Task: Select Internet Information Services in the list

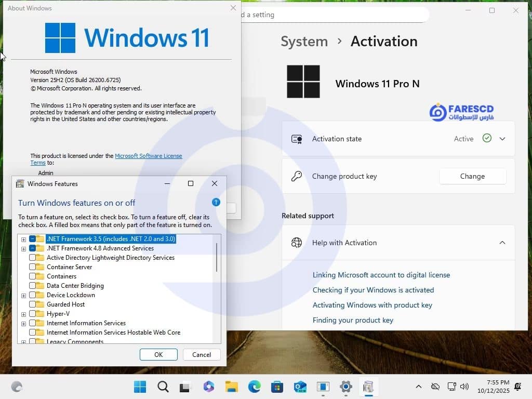Action: pos(86,323)
